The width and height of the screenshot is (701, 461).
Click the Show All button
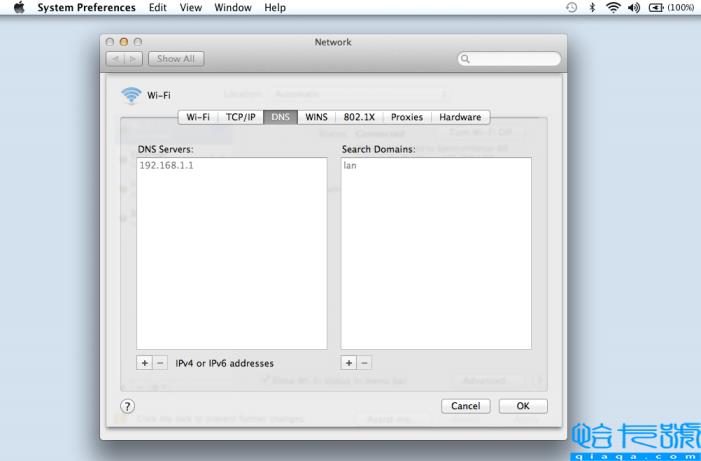coord(175,59)
